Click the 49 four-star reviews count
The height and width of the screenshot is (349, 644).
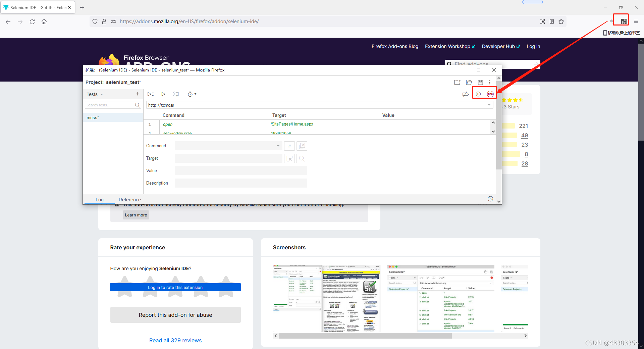(525, 135)
